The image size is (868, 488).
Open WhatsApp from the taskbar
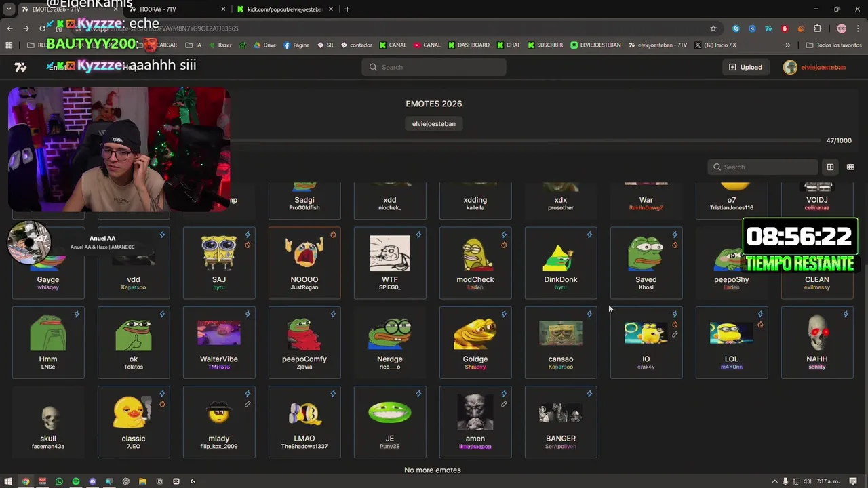click(59, 481)
